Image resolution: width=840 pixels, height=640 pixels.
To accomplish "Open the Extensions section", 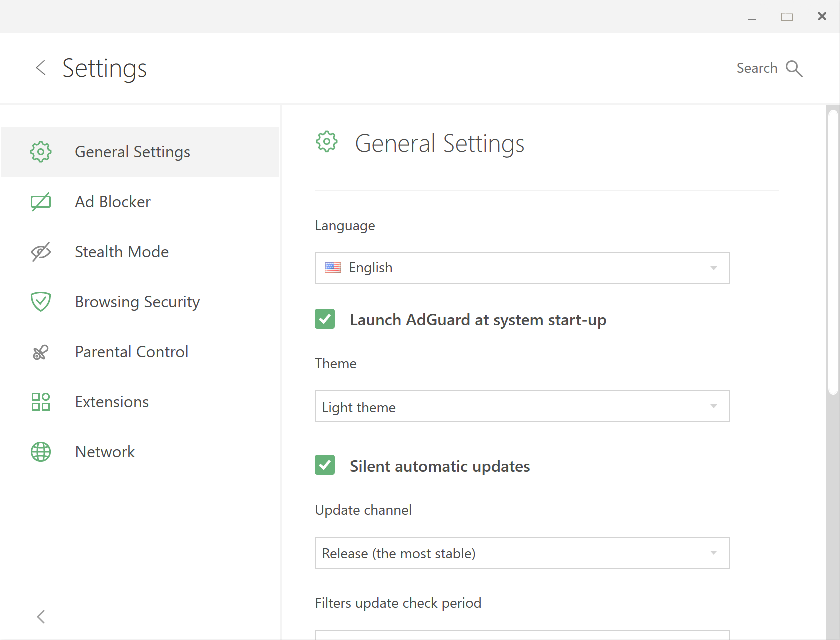I will (112, 402).
